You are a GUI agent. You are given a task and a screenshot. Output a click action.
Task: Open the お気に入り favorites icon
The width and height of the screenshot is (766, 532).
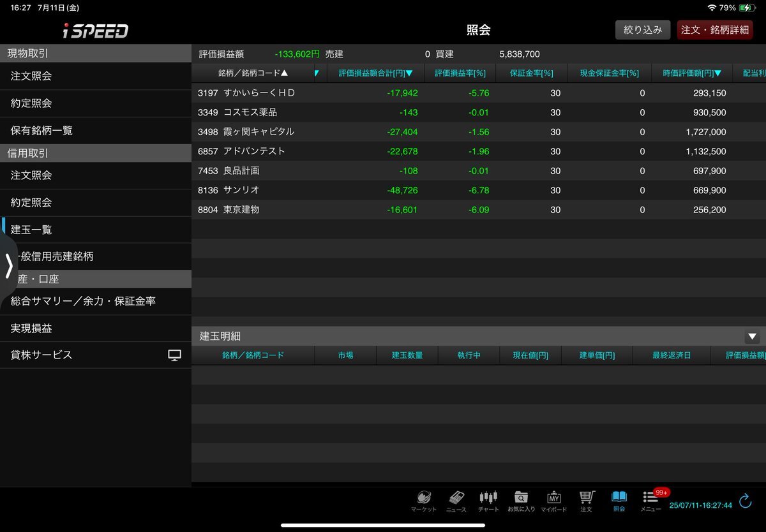click(x=521, y=501)
